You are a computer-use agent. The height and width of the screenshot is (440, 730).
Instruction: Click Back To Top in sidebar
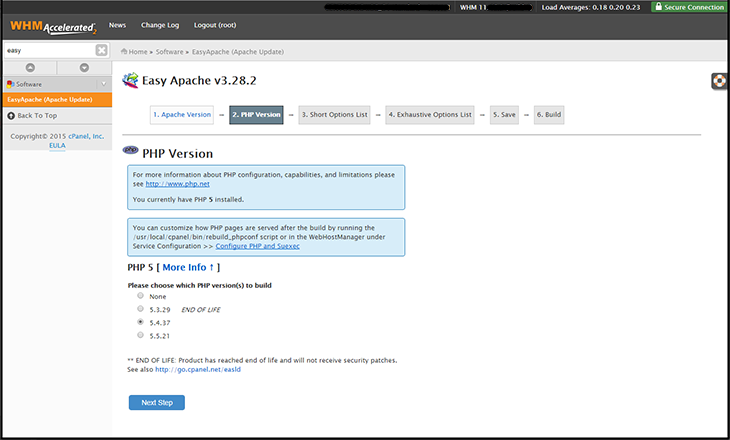pos(37,115)
